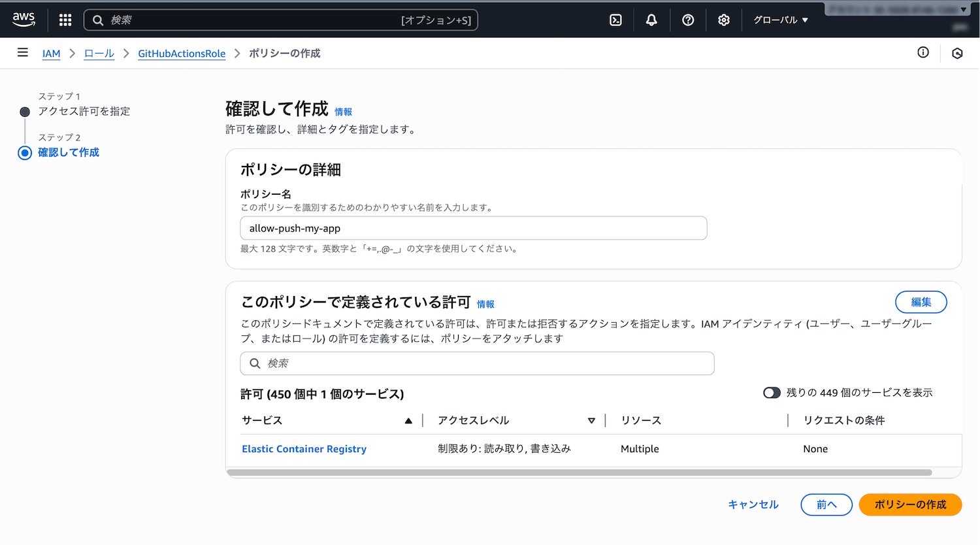Sort by サービス column ascending arrow
The height and width of the screenshot is (545, 980).
pos(408,421)
